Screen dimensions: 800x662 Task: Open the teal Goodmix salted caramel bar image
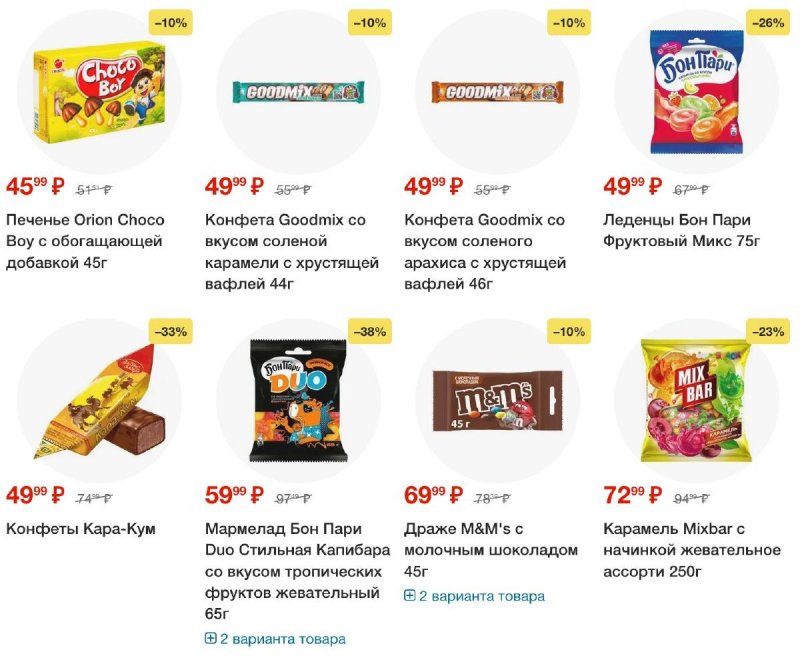pyautogui.click(x=298, y=92)
